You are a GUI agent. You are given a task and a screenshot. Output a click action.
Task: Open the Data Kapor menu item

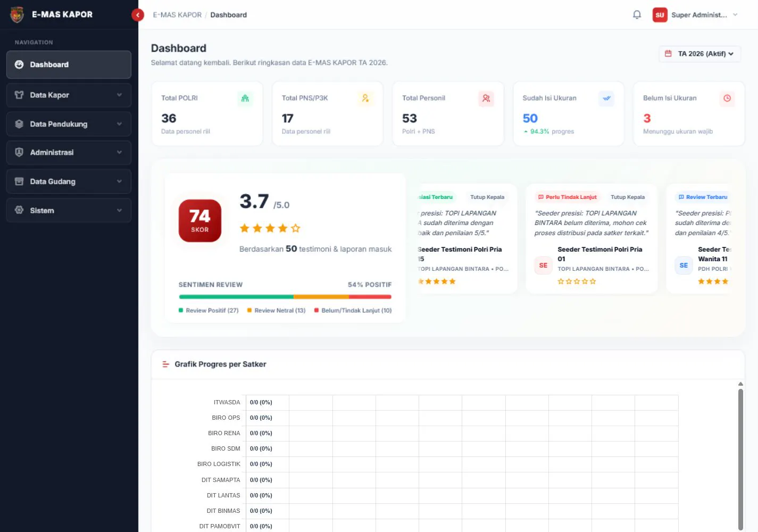pyautogui.click(x=69, y=95)
